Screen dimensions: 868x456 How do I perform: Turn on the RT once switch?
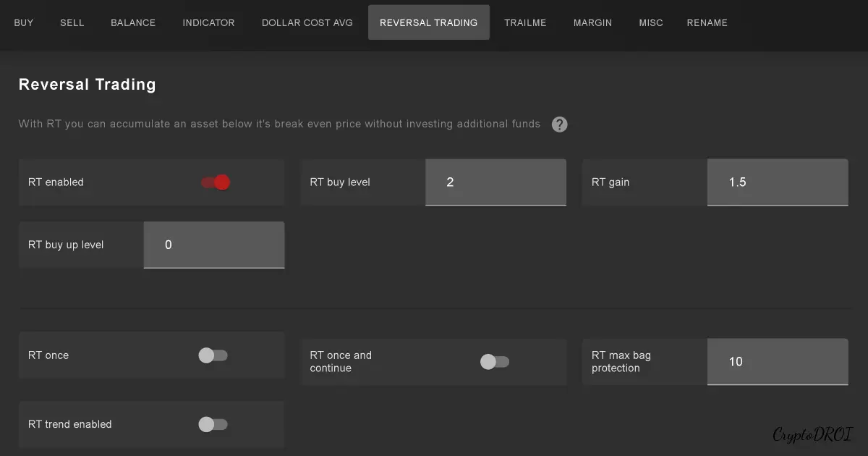213,355
